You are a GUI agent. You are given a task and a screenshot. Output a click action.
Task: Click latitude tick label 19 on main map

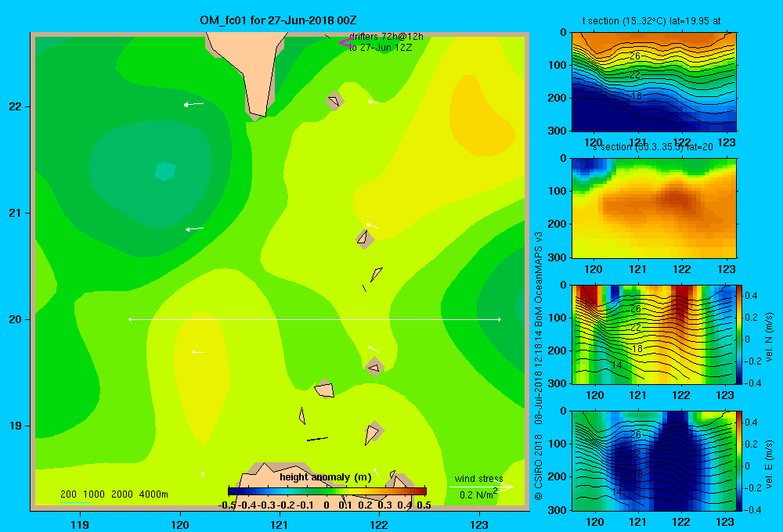click(x=16, y=426)
